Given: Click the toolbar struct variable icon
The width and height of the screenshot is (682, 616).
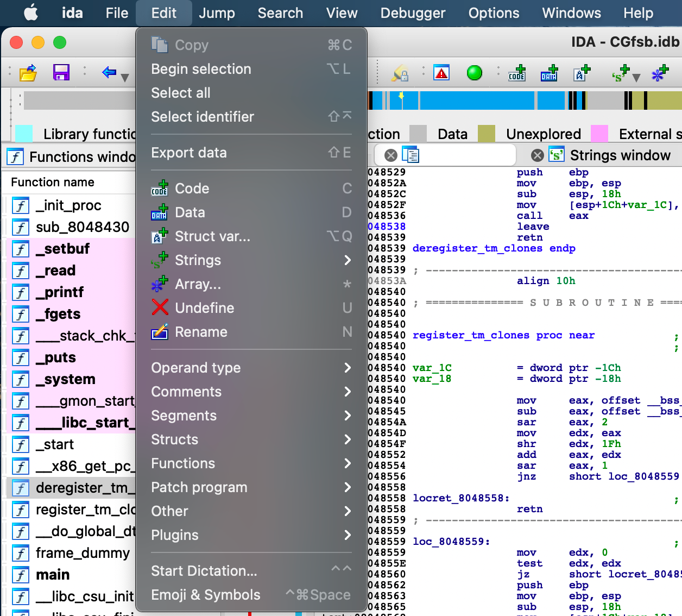Looking at the screenshot, I should click(582, 73).
